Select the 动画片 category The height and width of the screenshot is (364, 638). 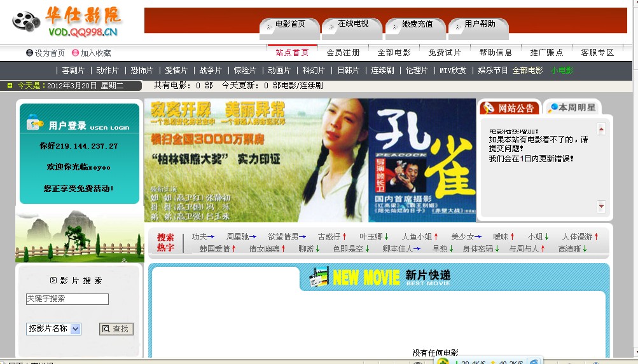(x=279, y=71)
